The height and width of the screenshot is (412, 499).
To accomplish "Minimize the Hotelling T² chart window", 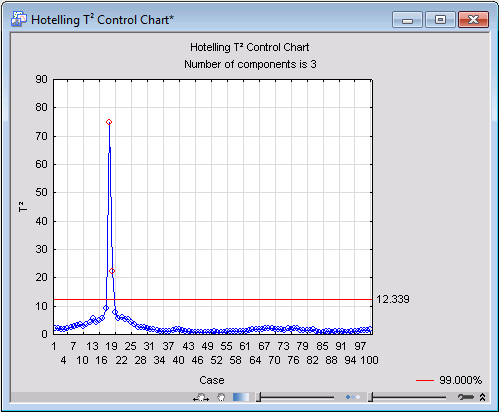I will point(407,20).
